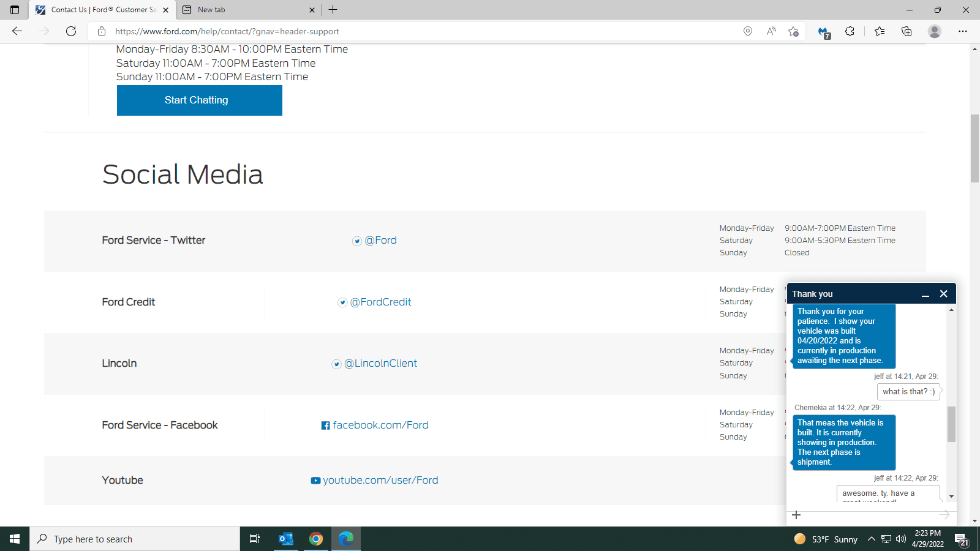Switch to the Contact Us Ford tab
Viewport: 980px width, 551px height.
102,10
